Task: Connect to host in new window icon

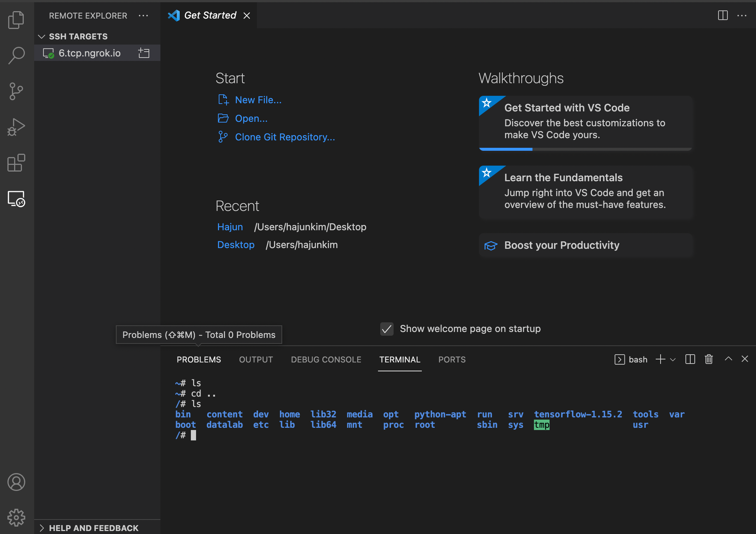Action: coord(144,53)
